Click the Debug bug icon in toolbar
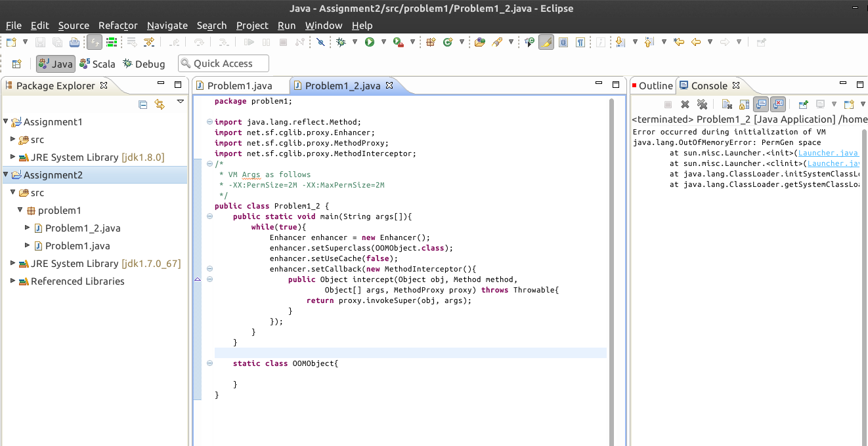This screenshot has width=868, height=446. [341, 42]
